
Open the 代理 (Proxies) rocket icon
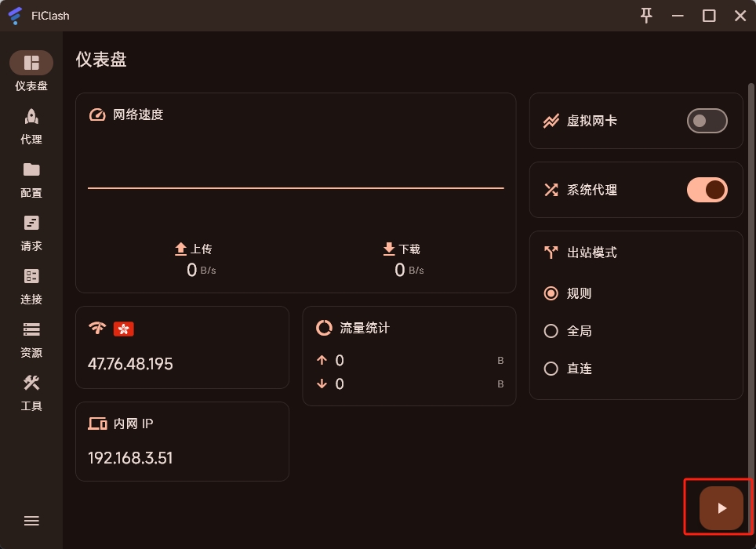(x=31, y=117)
